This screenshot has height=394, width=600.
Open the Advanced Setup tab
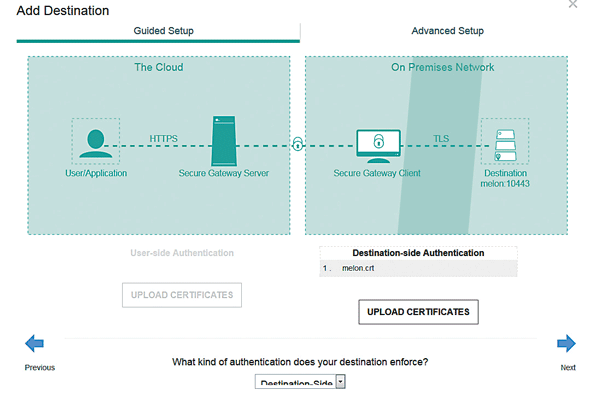coord(447,31)
